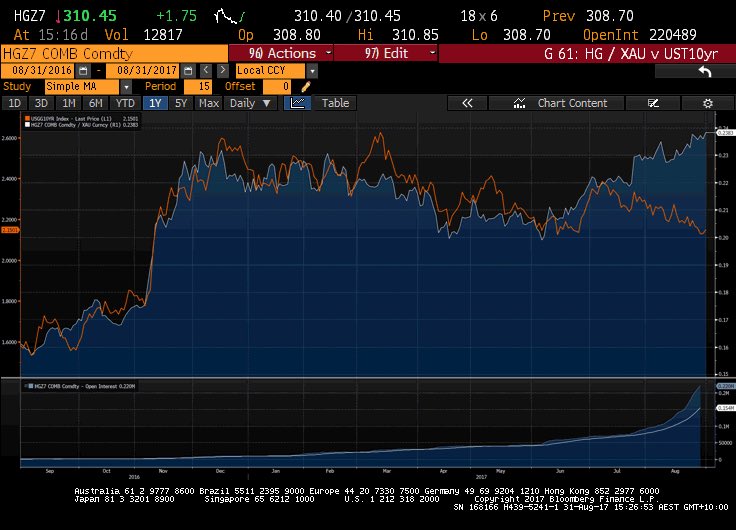Click the net change +1.75
Screen dimensions: 736x530
(x=176, y=16)
